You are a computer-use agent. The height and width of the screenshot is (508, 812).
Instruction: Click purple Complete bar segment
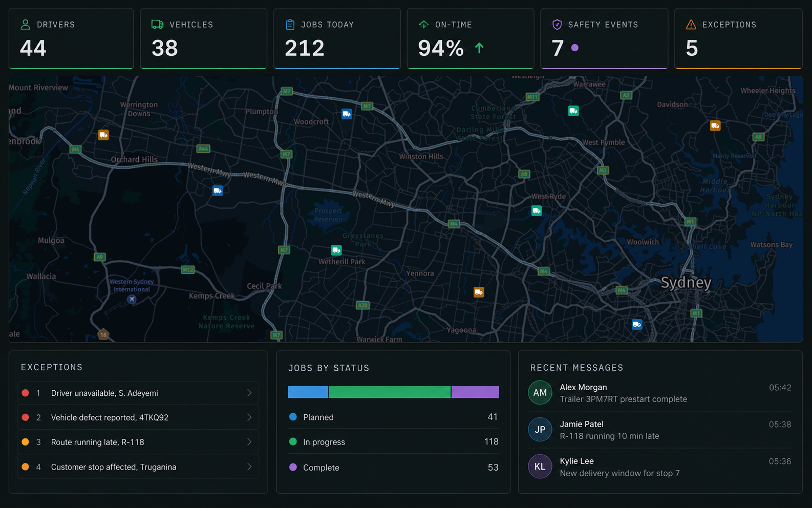475,392
